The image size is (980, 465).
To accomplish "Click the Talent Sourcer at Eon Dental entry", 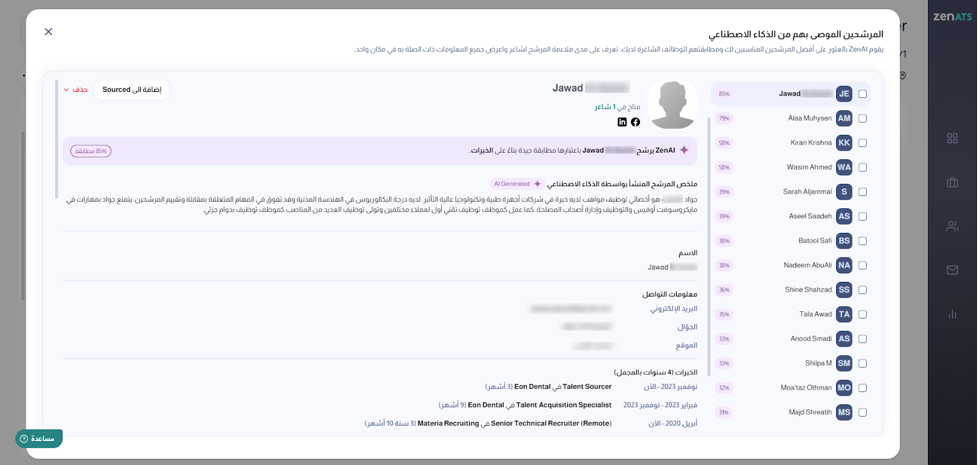I will (549, 387).
